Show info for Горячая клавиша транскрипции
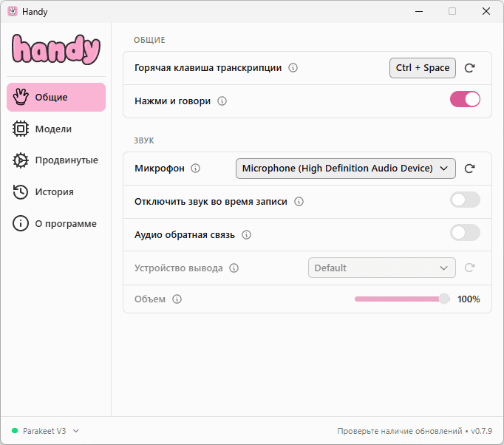 click(293, 68)
